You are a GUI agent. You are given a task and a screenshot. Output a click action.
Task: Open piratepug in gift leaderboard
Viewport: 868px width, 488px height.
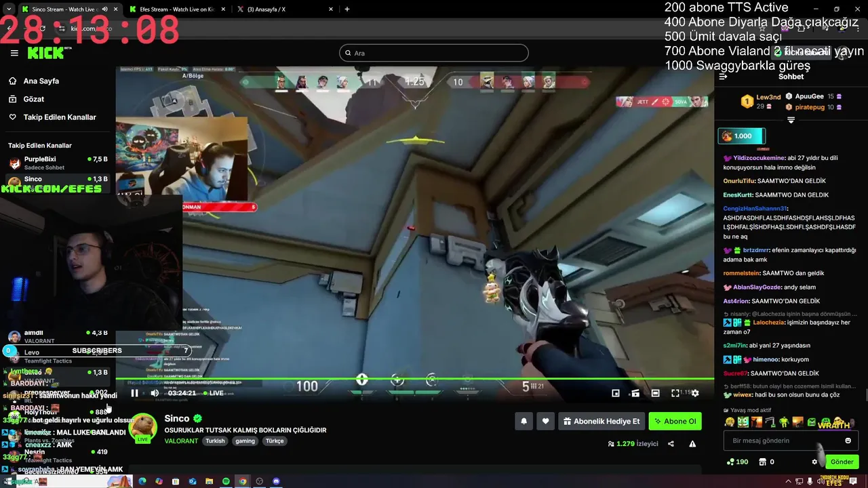810,107
